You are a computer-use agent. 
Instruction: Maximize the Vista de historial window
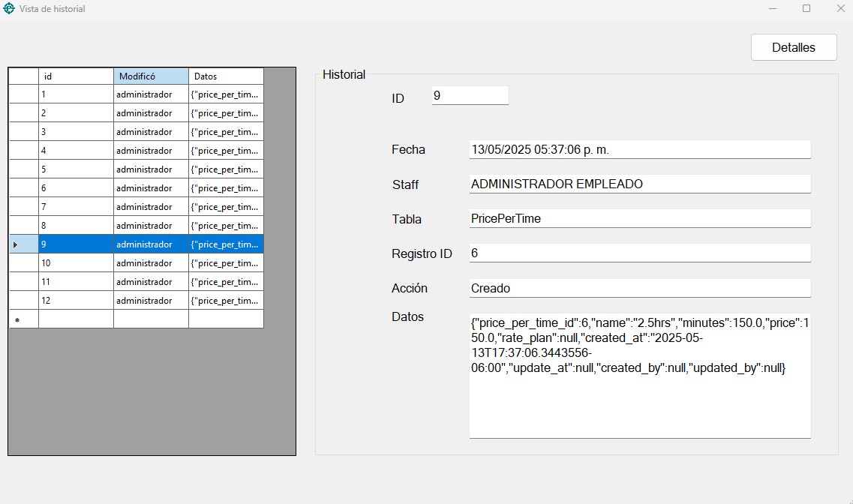click(x=806, y=9)
